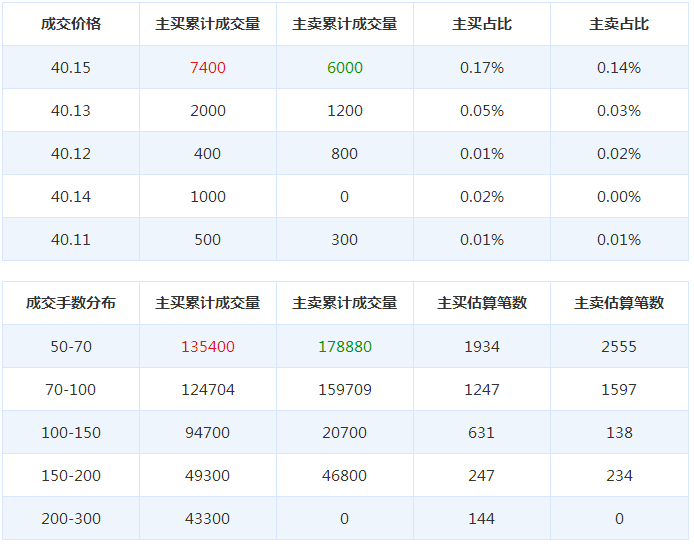Image resolution: width=694 pixels, height=544 pixels.
Task: Select the value 1597
Action: [x=619, y=390]
